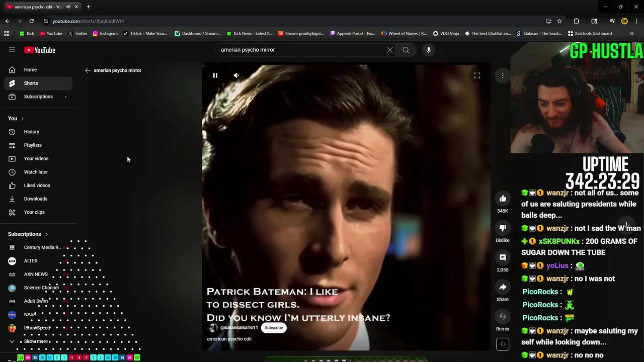
Task: Bookmark this page with the star
Action: tap(559, 21)
